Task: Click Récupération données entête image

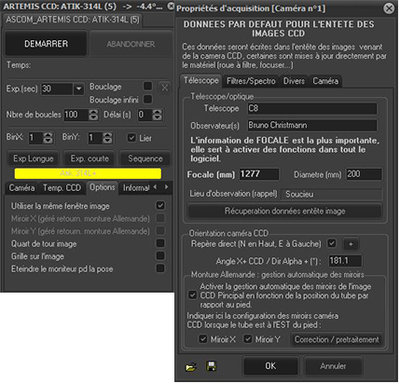Action: click(x=285, y=211)
